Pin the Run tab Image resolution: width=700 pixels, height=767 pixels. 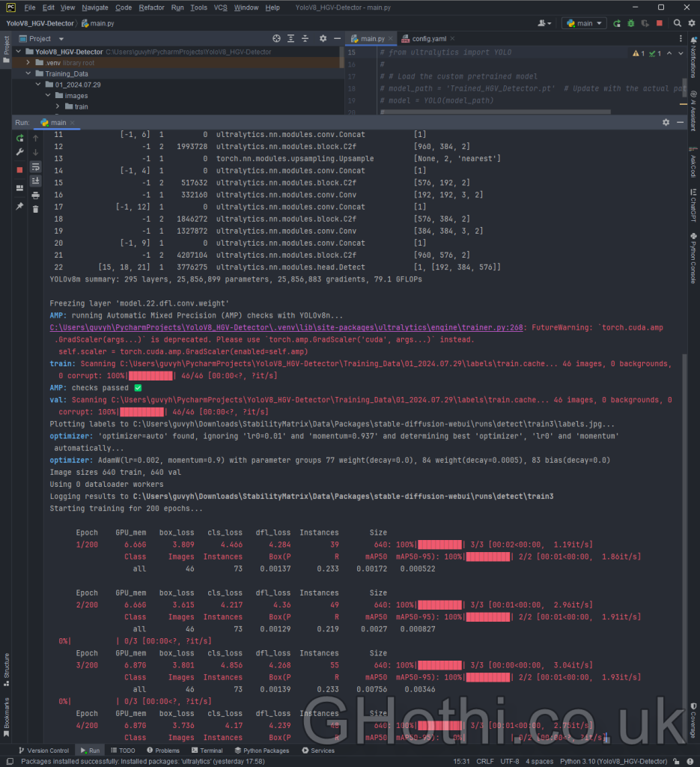click(20, 206)
